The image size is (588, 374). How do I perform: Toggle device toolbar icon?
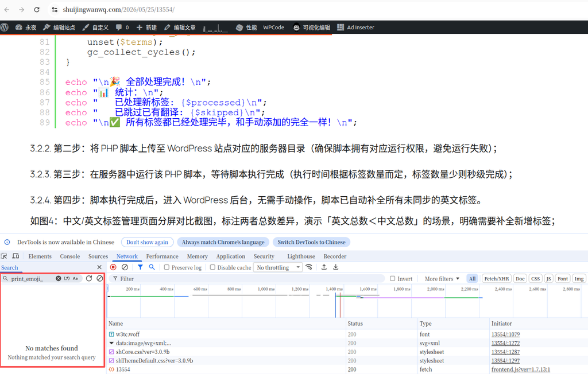click(16, 256)
